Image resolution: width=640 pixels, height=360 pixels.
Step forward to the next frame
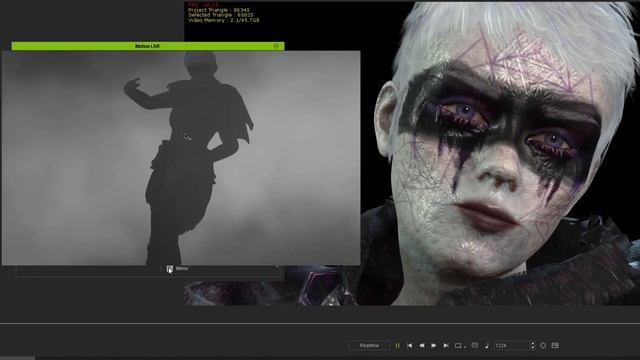point(433,345)
